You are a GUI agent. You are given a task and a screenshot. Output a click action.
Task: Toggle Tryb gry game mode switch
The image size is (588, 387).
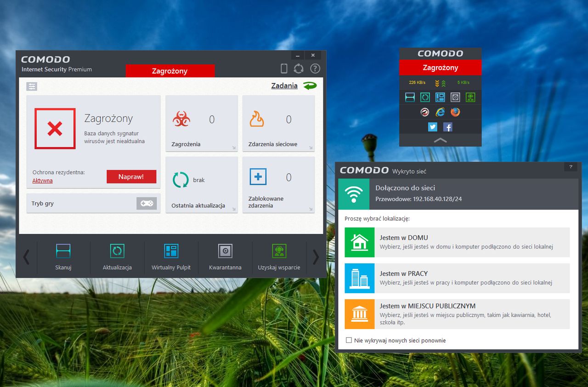tap(147, 203)
